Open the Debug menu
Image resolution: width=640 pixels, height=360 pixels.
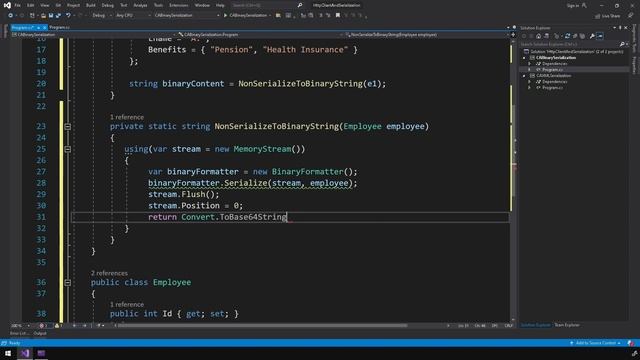pyautogui.click(x=107, y=5)
